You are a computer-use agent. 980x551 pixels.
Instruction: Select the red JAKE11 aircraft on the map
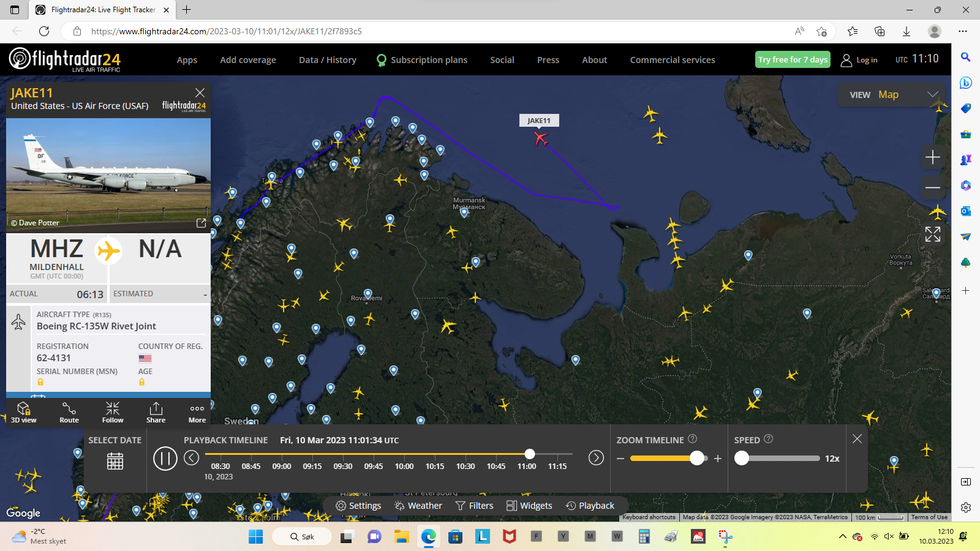pos(540,138)
